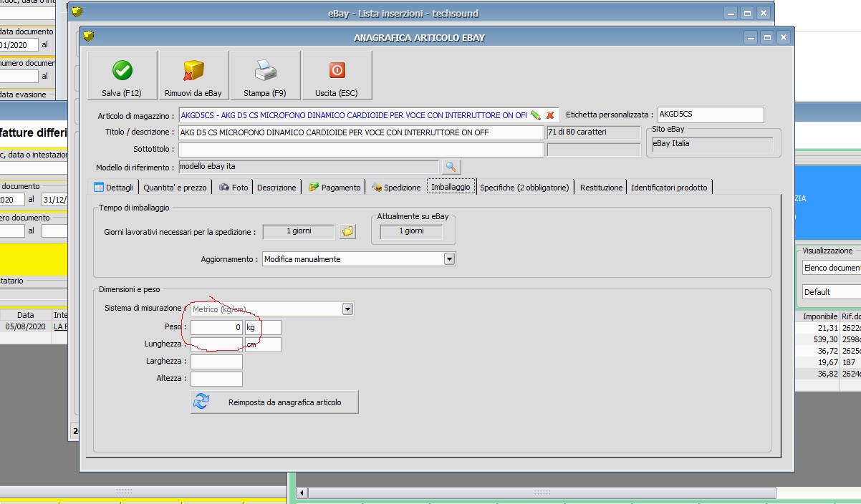The width and height of the screenshot is (861, 504).
Task: Exit via Uscita (ESC) button
Action: pyautogui.click(x=337, y=75)
